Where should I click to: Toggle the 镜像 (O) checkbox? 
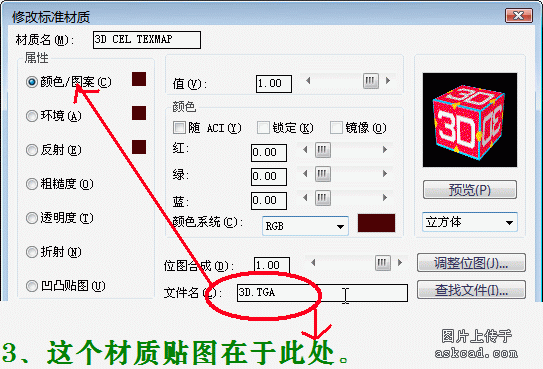[336, 128]
